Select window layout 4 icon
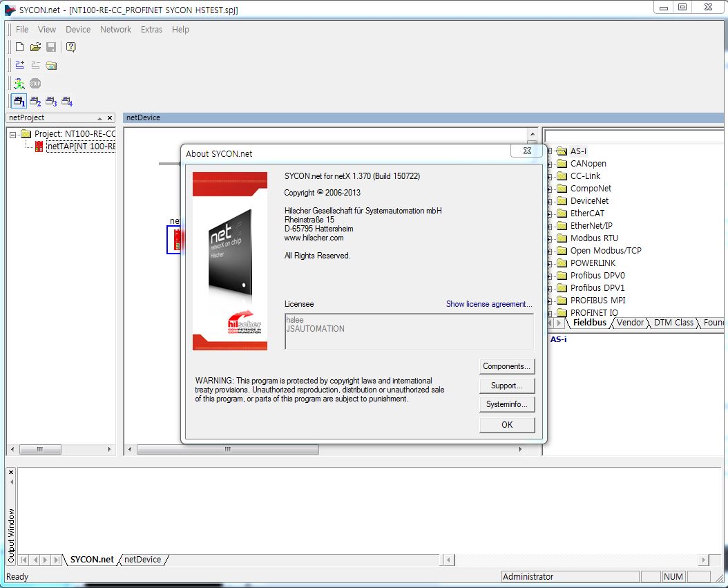This screenshot has width=728, height=588. tap(67, 101)
